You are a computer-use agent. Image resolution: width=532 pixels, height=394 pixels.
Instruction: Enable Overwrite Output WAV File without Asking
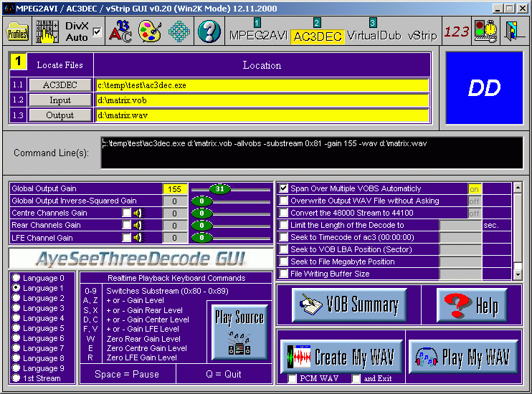point(284,201)
